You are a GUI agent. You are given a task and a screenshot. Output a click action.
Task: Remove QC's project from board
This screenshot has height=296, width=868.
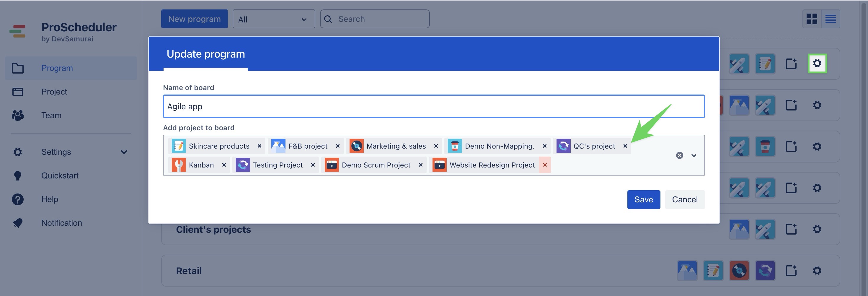click(625, 146)
